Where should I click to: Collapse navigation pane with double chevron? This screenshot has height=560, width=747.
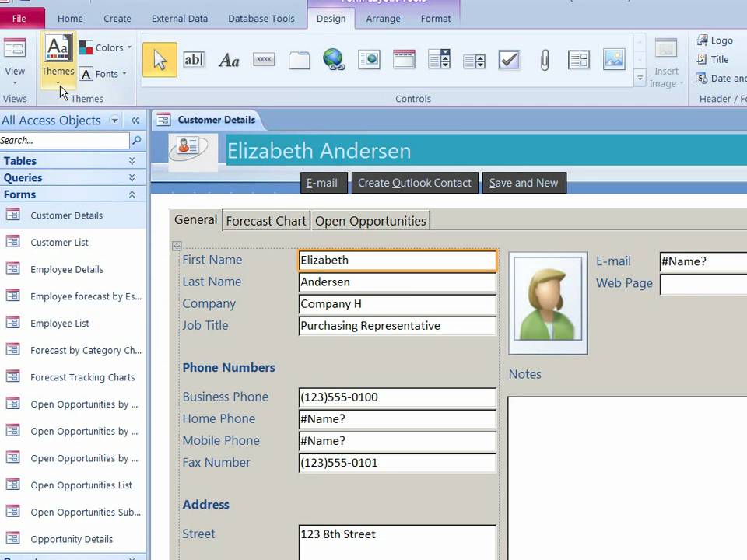point(135,121)
